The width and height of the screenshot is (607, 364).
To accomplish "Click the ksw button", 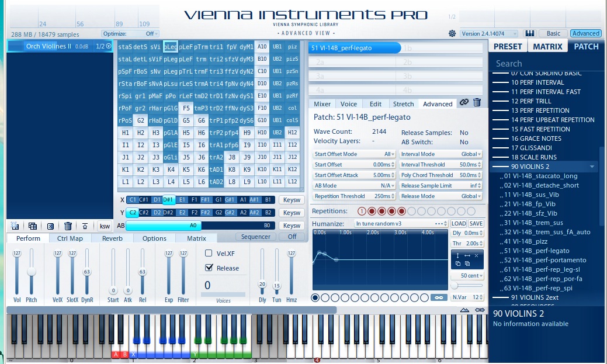I will coord(105,226).
